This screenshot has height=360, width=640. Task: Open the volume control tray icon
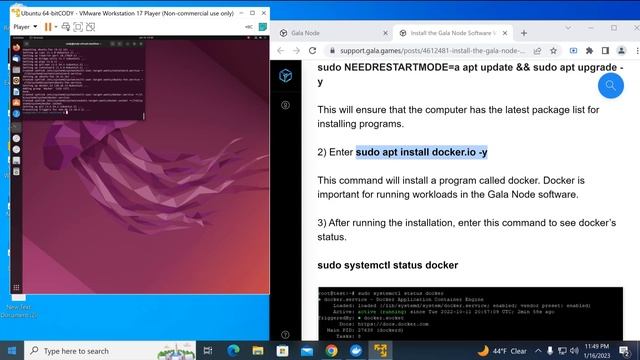click(574, 351)
